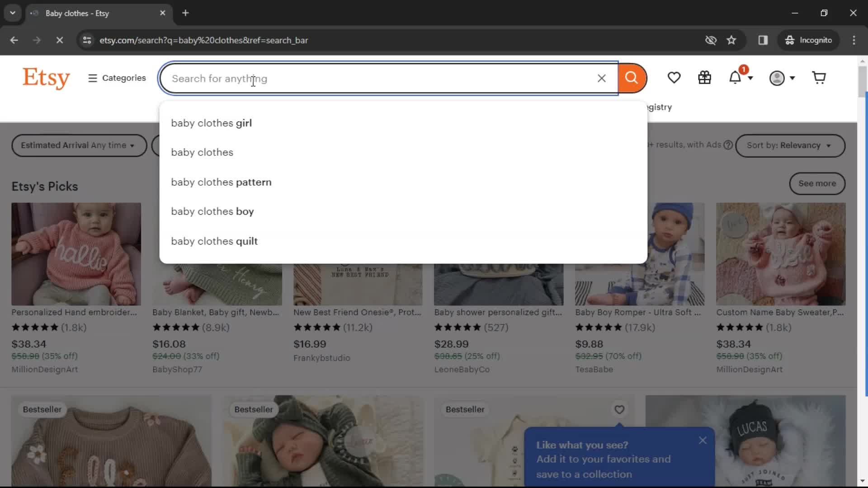This screenshot has height=488, width=868.
Task: Click the search input field
Action: click(x=389, y=78)
